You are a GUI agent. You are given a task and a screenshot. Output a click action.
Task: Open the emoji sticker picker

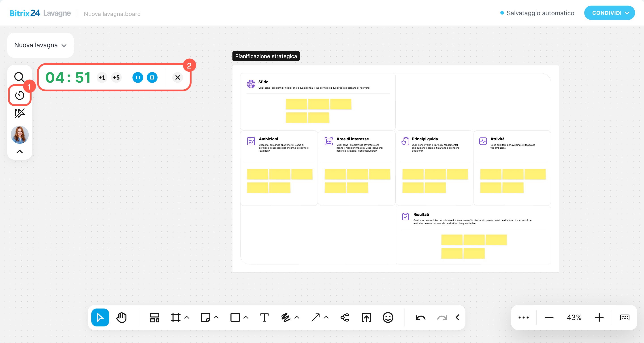tap(388, 317)
